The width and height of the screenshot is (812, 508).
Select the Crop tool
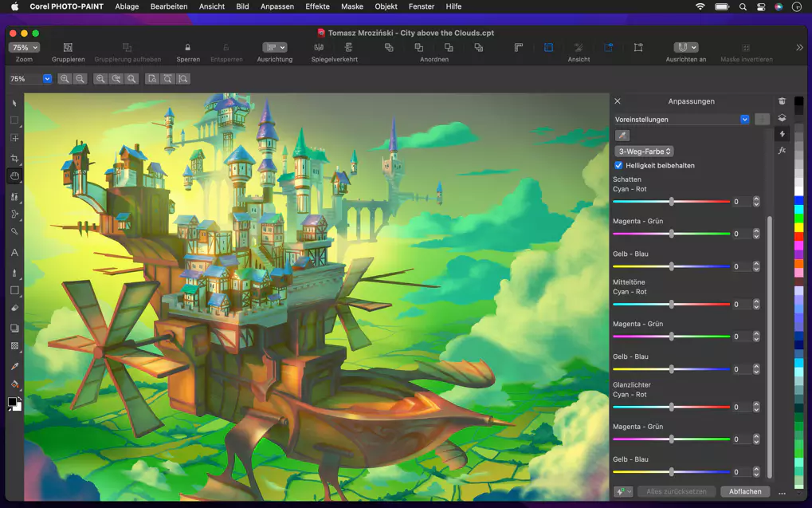tap(14, 159)
